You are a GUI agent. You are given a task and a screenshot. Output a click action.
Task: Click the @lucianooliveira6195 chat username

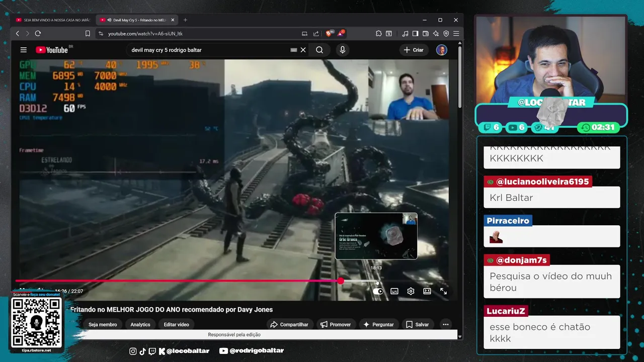tap(538, 182)
